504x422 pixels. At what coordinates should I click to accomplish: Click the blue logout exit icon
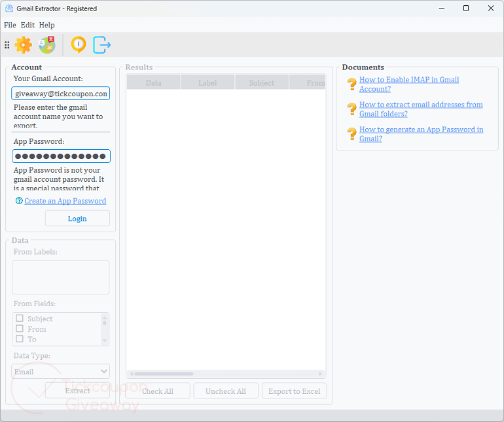point(102,45)
